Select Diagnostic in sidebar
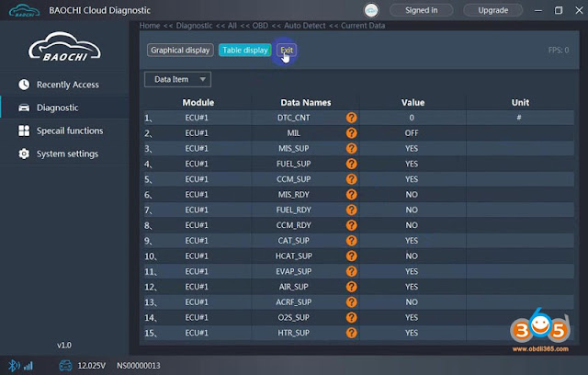The image size is (588, 375). click(64, 108)
